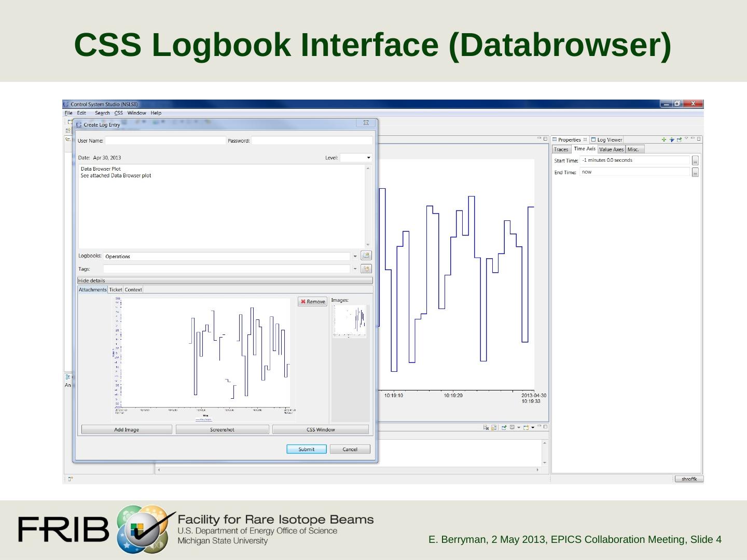747x560 pixels.
Task: Click the Cancel button in log entry dialog
Action: (350, 449)
